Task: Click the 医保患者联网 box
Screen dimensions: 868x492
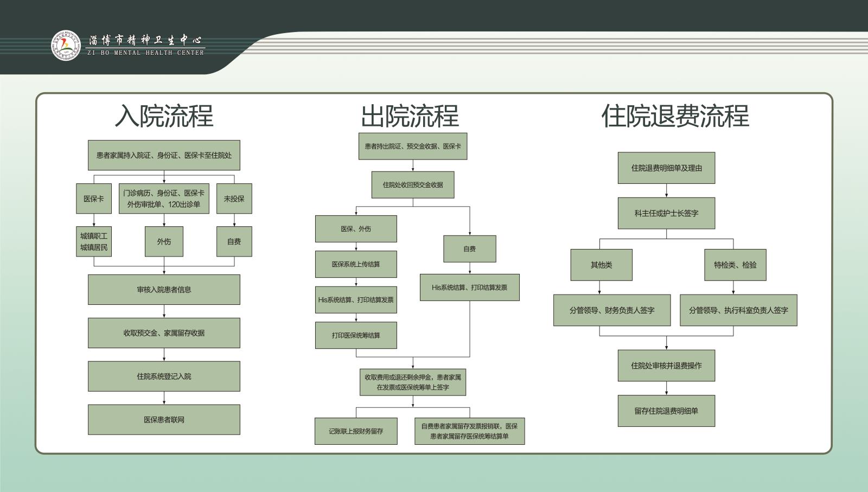Action: 164,419
